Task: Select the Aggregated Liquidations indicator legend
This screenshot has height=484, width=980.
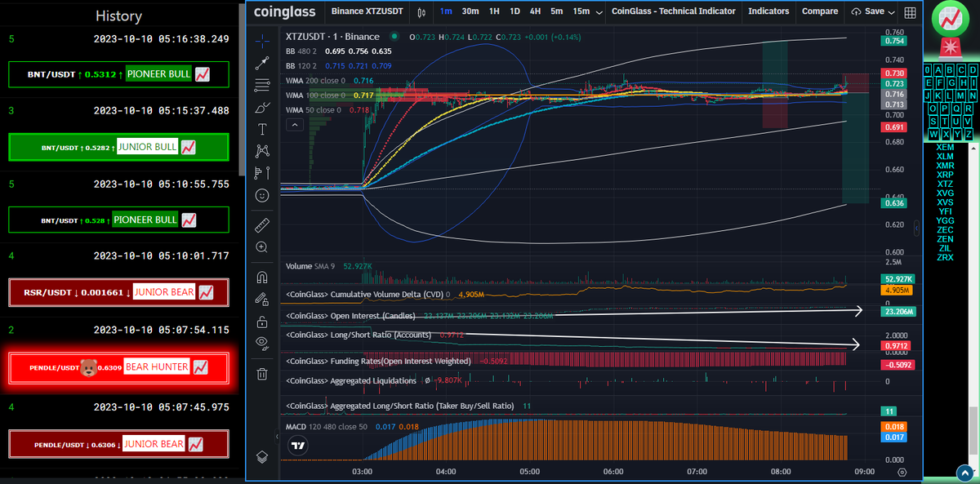Action: pyautogui.click(x=351, y=380)
